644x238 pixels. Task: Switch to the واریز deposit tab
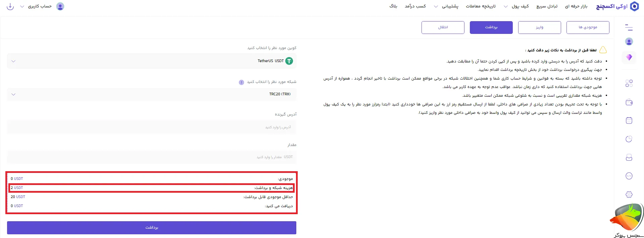(x=540, y=28)
